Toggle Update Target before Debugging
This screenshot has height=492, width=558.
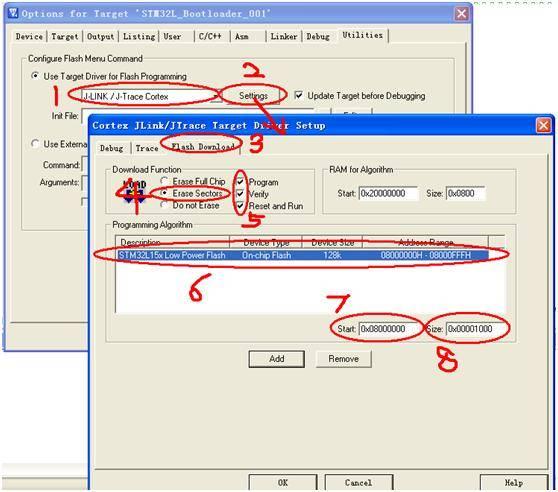coord(299,95)
